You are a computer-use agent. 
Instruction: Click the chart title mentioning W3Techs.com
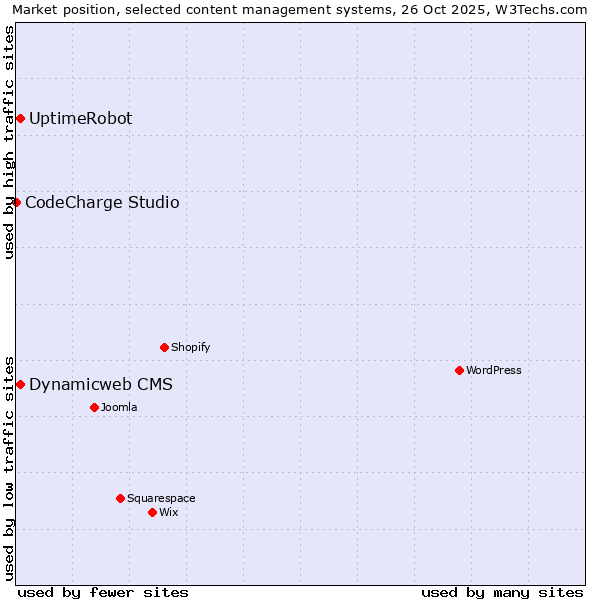pyautogui.click(x=300, y=9)
